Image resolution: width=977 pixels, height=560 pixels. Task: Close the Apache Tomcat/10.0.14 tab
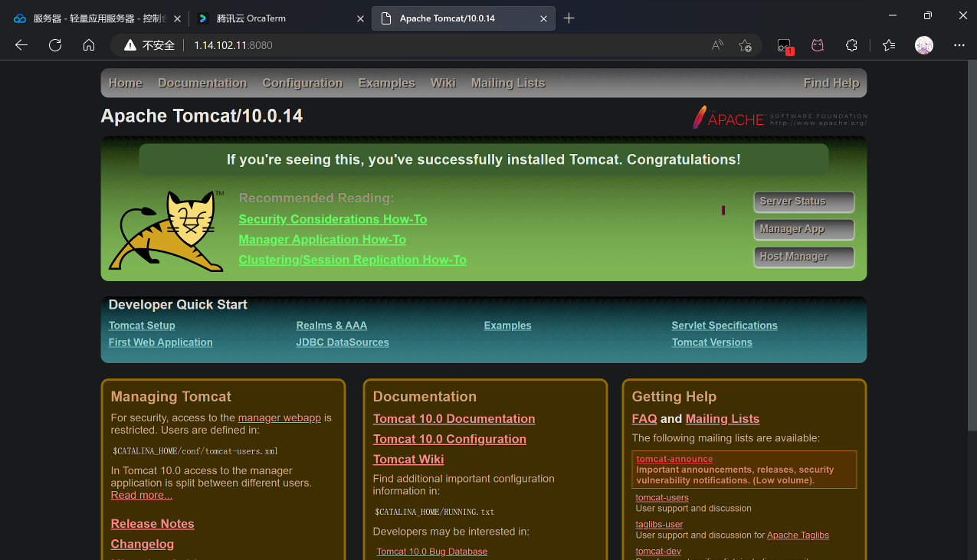544,18
